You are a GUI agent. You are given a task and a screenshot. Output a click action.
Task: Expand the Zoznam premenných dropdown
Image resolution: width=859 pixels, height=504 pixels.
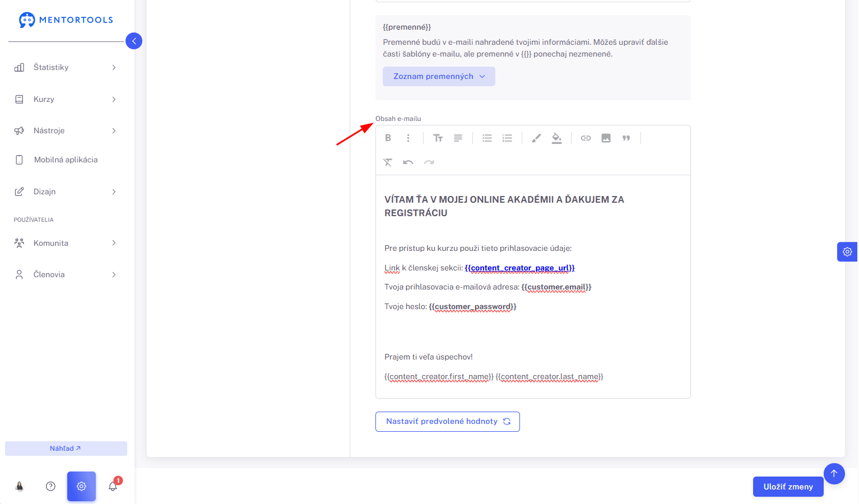coord(439,77)
